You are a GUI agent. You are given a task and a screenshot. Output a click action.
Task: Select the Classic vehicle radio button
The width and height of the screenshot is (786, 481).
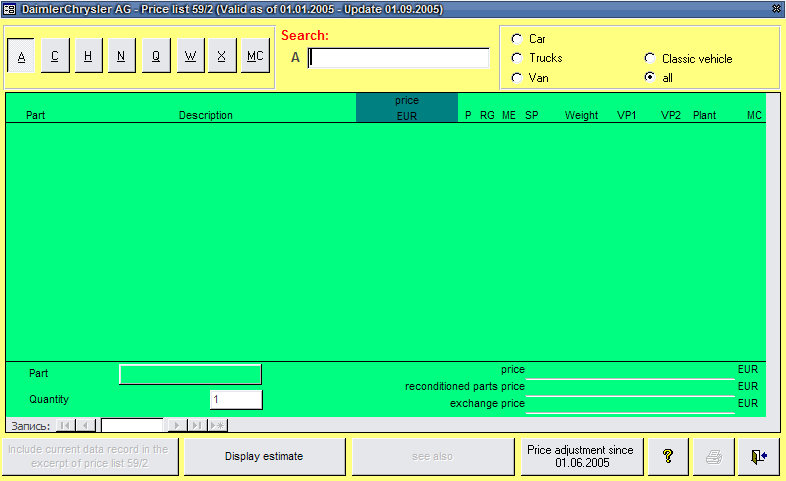tap(650, 58)
